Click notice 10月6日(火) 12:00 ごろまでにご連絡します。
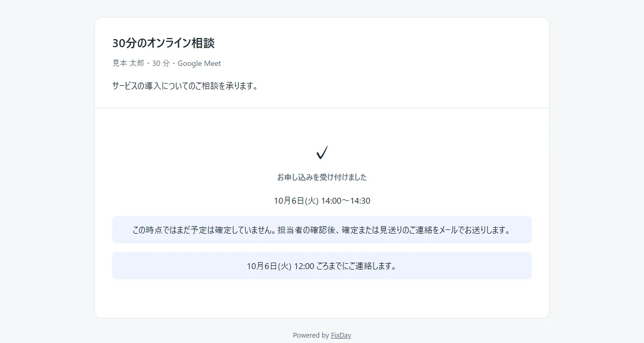Viewport: 644px width, 343px height. (322, 266)
